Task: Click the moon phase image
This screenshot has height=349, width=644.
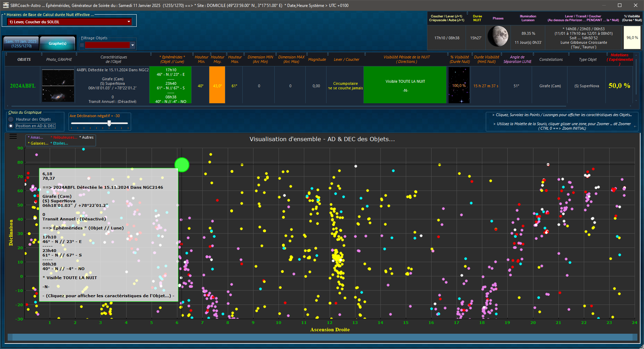Action: click(x=498, y=36)
